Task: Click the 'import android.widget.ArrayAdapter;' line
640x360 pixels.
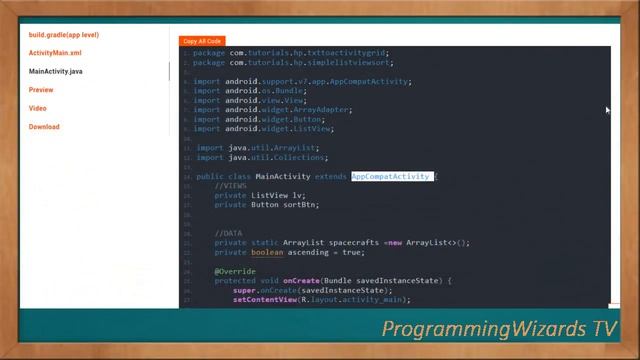Action: pos(273,110)
